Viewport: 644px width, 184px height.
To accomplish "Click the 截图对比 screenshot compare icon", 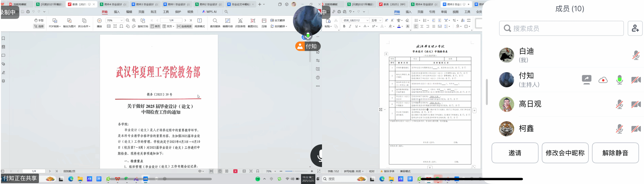I will click(253, 20).
